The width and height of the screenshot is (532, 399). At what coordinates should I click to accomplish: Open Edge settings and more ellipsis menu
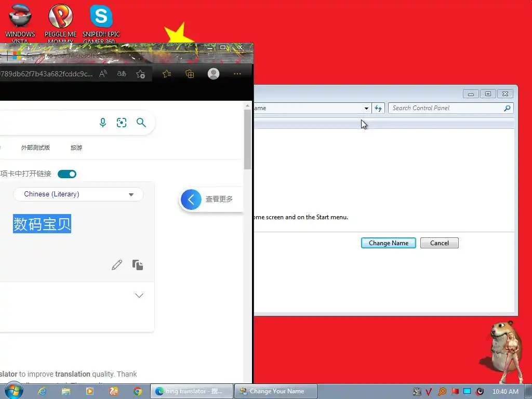point(237,74)
